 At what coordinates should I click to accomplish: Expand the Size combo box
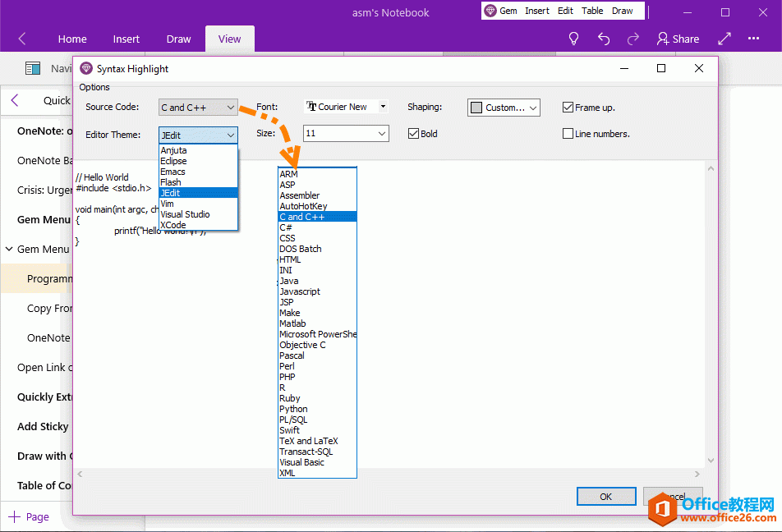pos(382,134)
